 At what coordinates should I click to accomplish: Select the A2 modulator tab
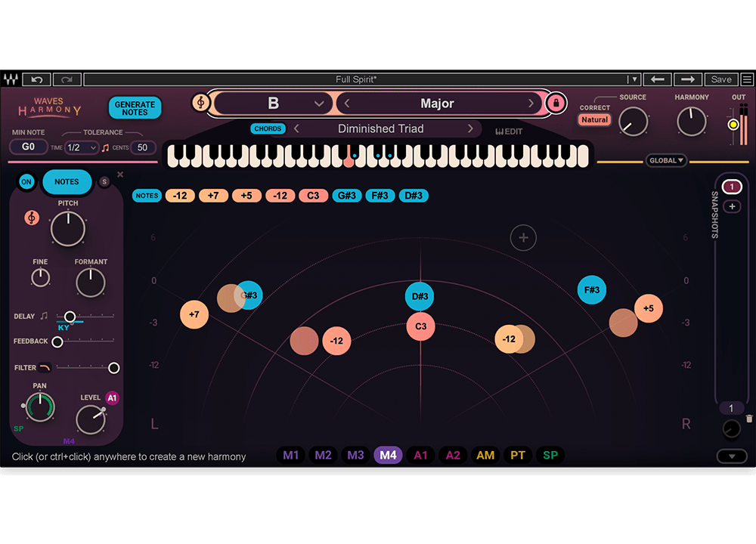[453, 456]
